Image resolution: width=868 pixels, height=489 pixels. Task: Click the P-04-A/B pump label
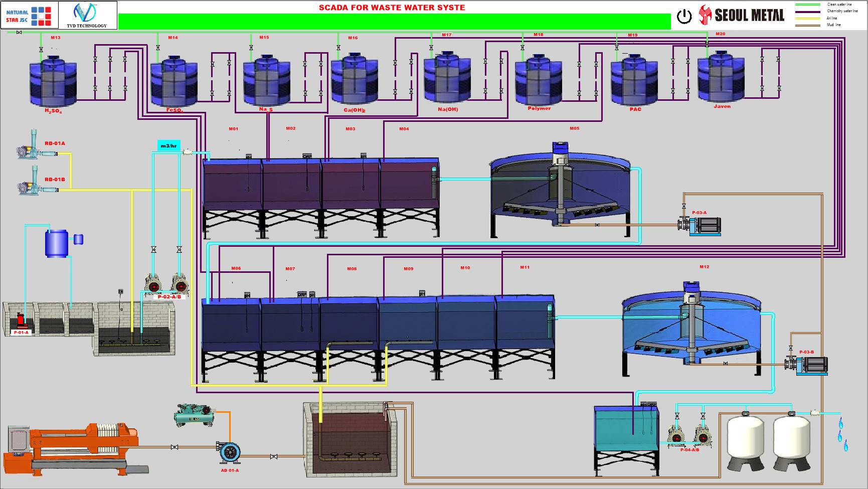tap(689, 450)
